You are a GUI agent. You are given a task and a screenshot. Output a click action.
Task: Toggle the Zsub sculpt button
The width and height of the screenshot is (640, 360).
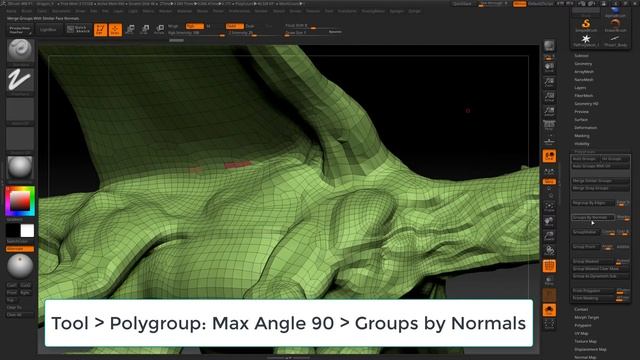250,26
